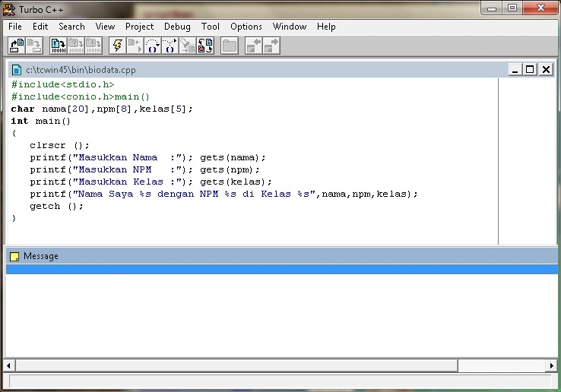
Task: Open the Project menu
Action: 139,27
